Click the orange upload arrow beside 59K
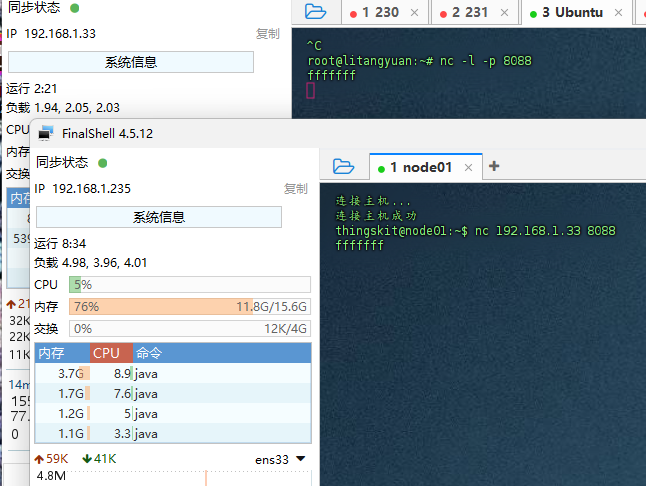Screen dimensions: 646x486 coord(39,459)
